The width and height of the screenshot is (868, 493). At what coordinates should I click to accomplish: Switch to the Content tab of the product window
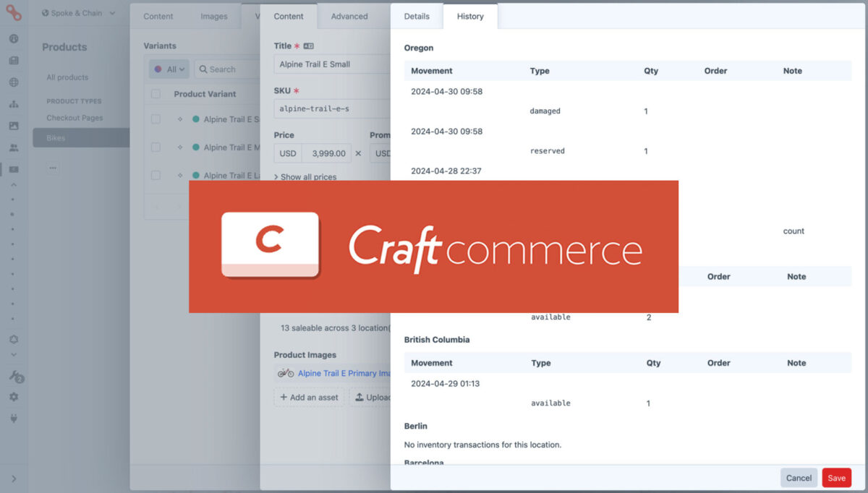[158, 16]
